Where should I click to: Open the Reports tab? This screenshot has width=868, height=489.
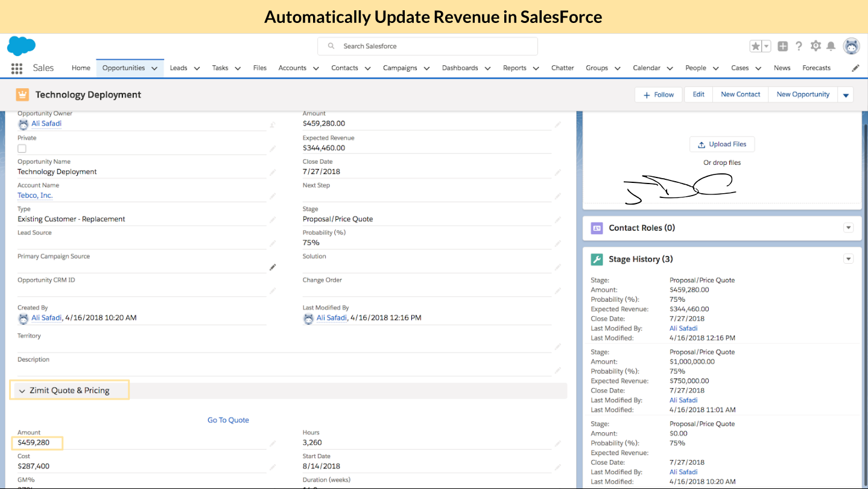(515, 68)
